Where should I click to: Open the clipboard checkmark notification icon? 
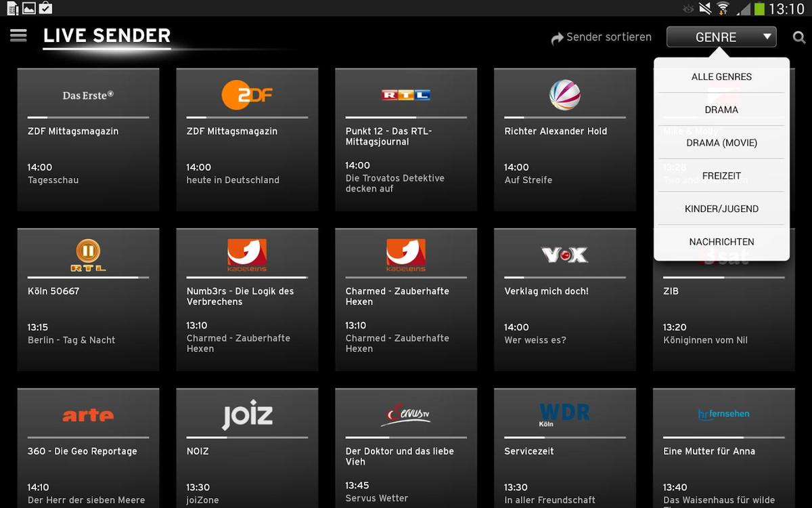[45, 8]
